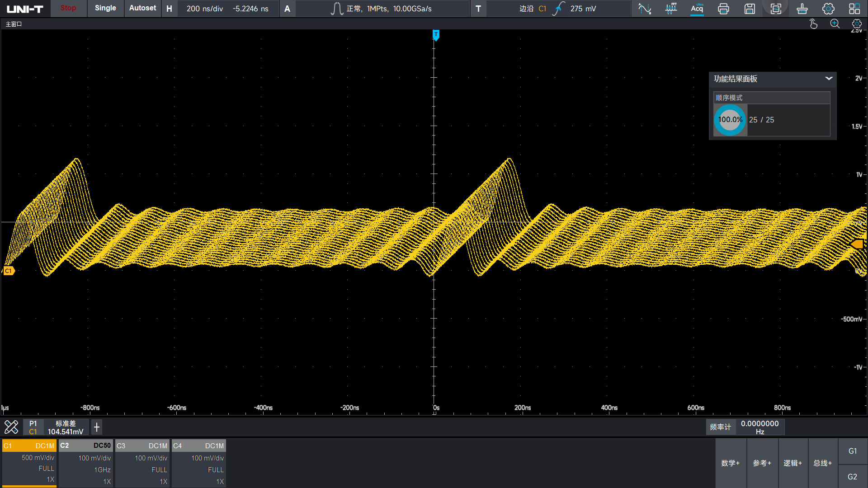Capture screenshot with the screen capture icon
The height and width of the screenshot is (488, 868).
pyautogui.click(x=776, y=9)
